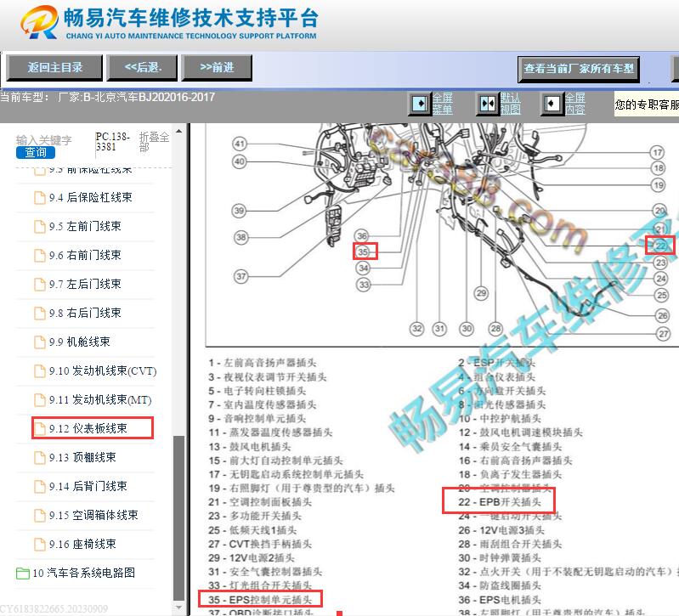The width and height of the screenshot is (679, 616).
Task: Click callout number 22 in diagram
Action: coord(660,246)
